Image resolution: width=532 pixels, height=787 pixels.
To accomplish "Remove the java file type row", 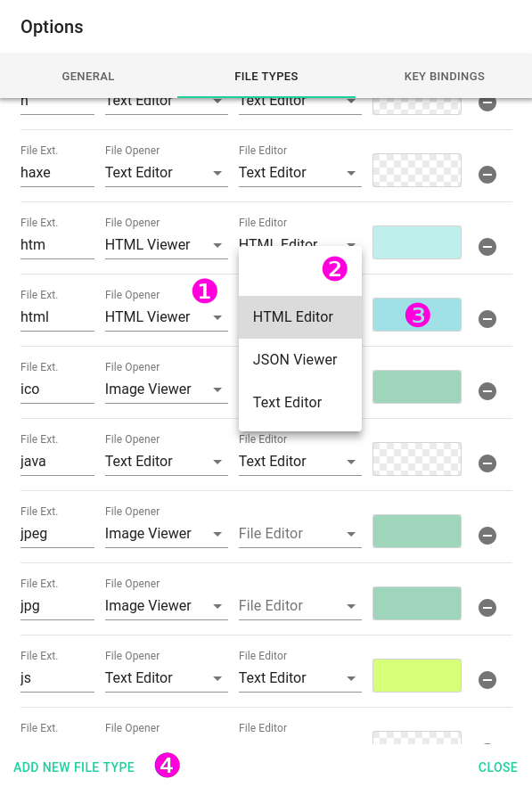I will tap(487, 463).
